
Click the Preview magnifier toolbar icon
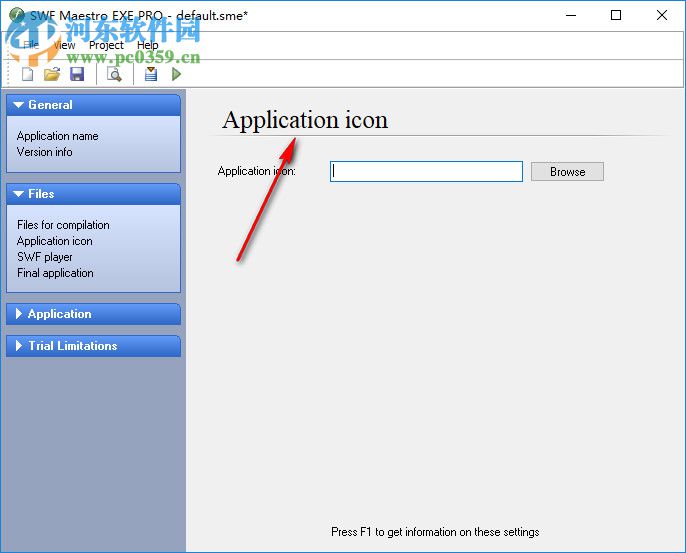tap(114, 74)
